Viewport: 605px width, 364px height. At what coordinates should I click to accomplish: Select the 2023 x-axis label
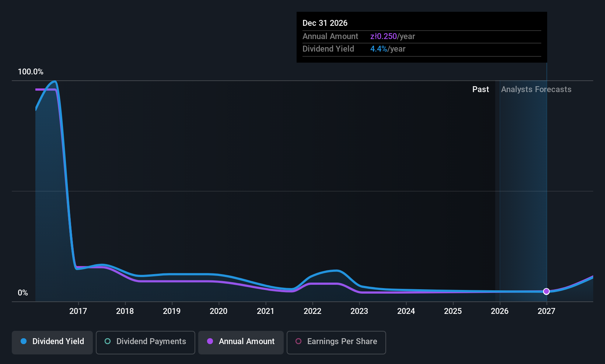[x=359, y=311]
